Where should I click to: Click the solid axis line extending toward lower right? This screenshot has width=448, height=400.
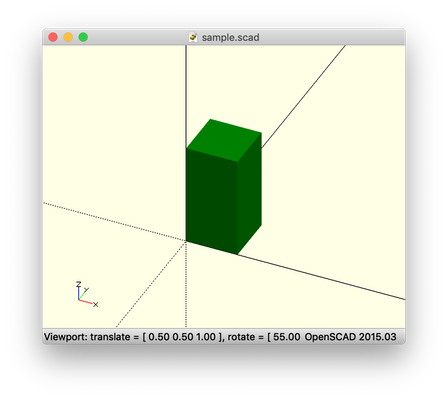click(x=321, y=277)
